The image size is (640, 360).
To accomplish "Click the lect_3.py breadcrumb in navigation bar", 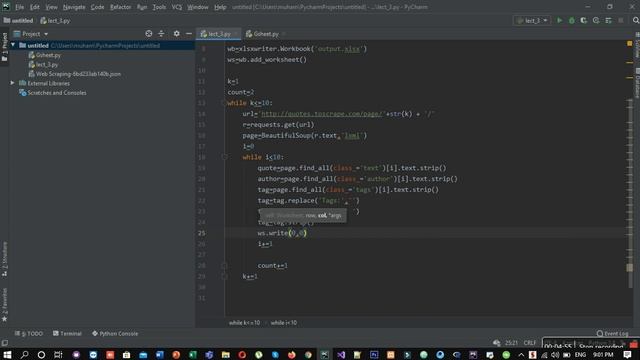I will tap(56, 20).
